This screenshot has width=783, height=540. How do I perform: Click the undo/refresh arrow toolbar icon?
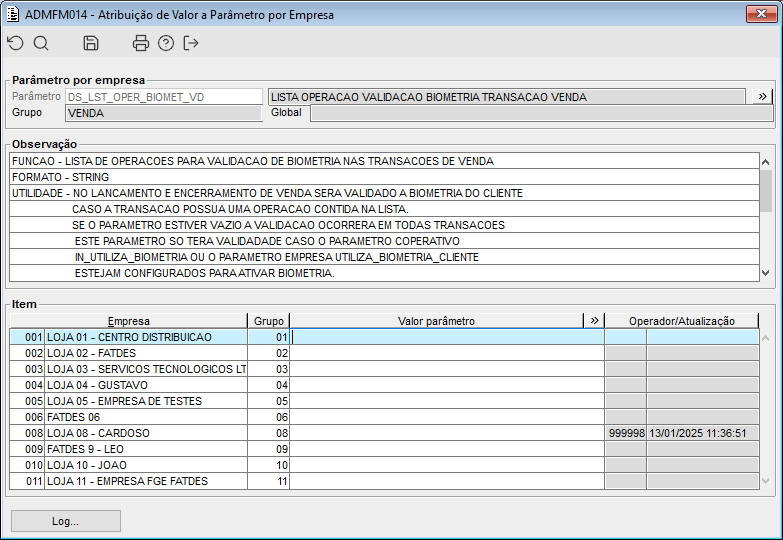15,43
